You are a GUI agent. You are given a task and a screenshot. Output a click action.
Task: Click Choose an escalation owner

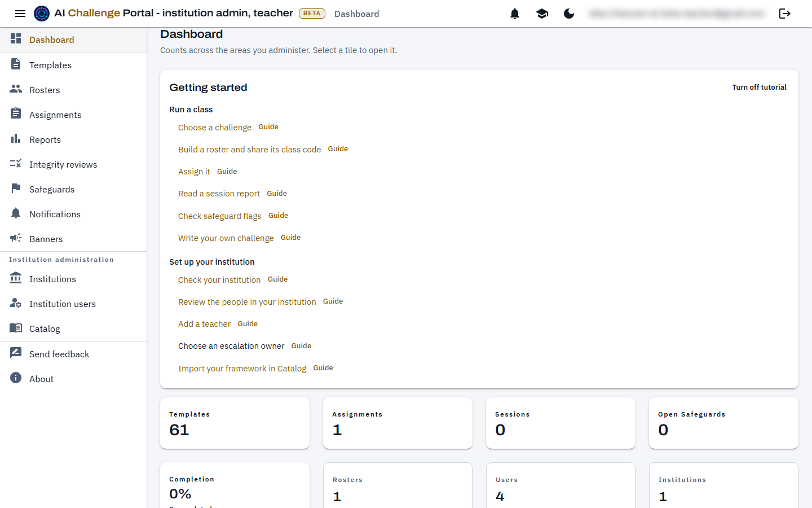click(x=231, y=346)
